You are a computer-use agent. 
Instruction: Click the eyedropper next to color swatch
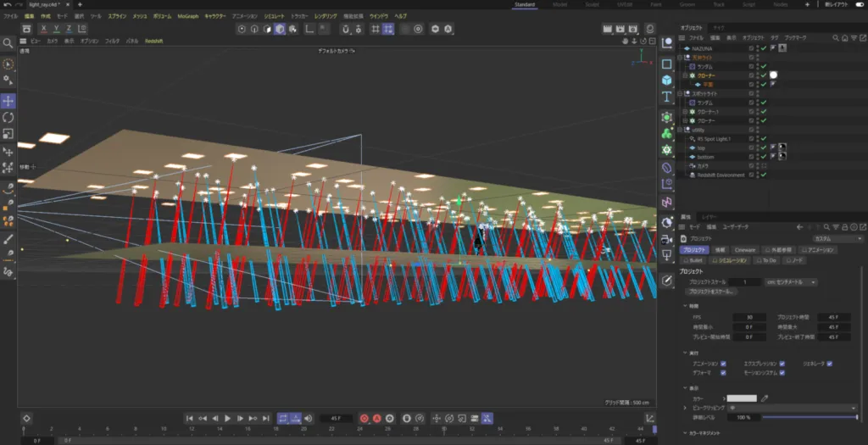(x=765, y=398)
